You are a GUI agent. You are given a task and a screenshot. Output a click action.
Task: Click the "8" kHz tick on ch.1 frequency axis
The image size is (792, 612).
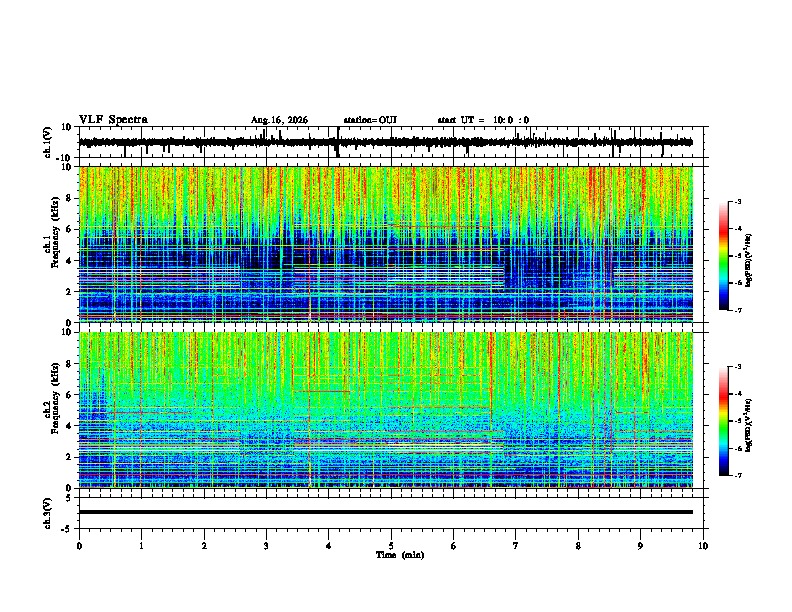click(70, 198)
